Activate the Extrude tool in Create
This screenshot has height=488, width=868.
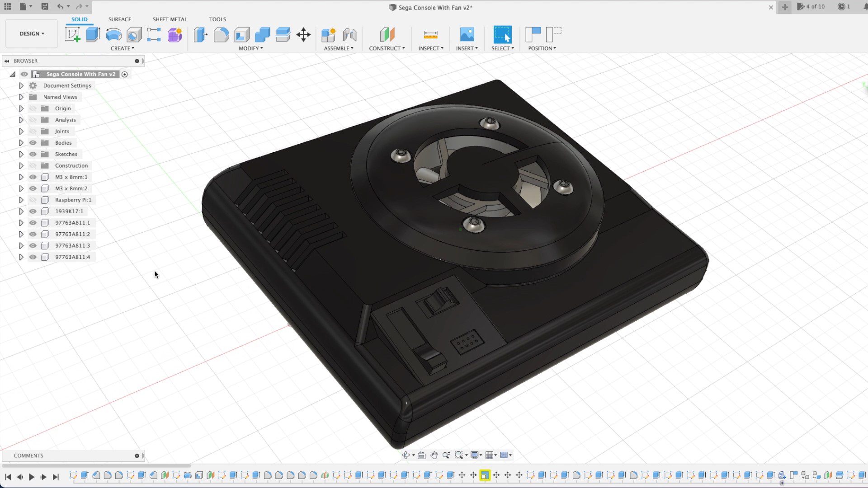click(x=93, y=34)
